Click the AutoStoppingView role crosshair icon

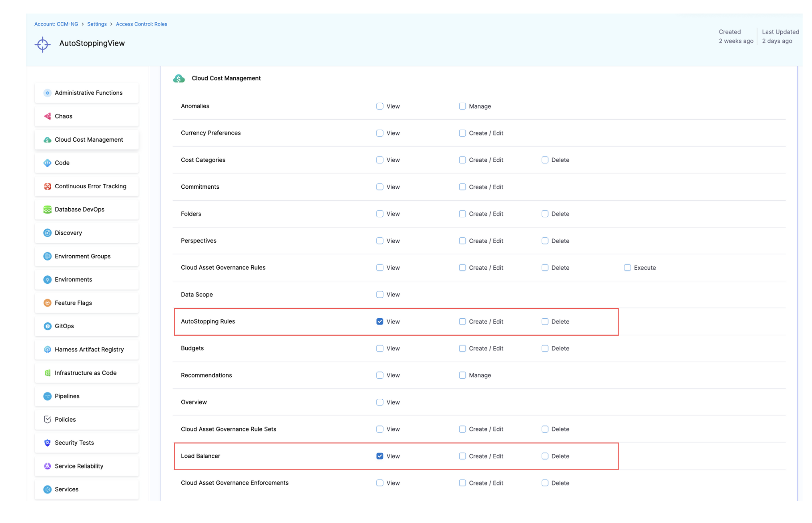point(43,44)
